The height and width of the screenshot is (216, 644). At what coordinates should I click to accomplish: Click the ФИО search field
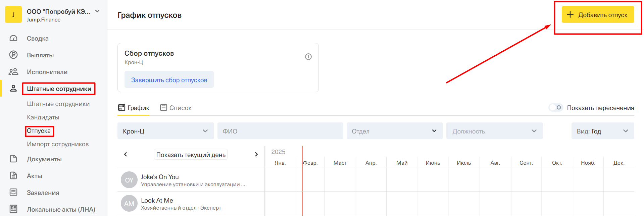point(280,131)
